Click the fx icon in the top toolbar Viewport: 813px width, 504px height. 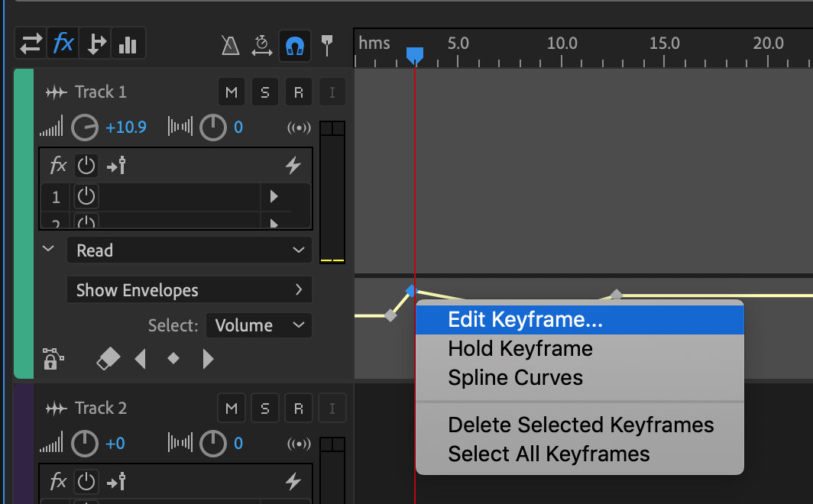point(63,43)
